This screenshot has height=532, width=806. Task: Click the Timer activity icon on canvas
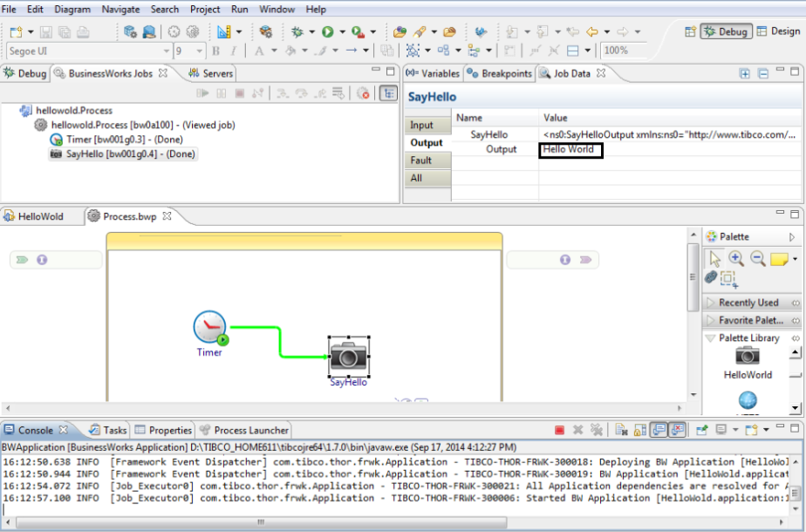[x=209, y=328]
